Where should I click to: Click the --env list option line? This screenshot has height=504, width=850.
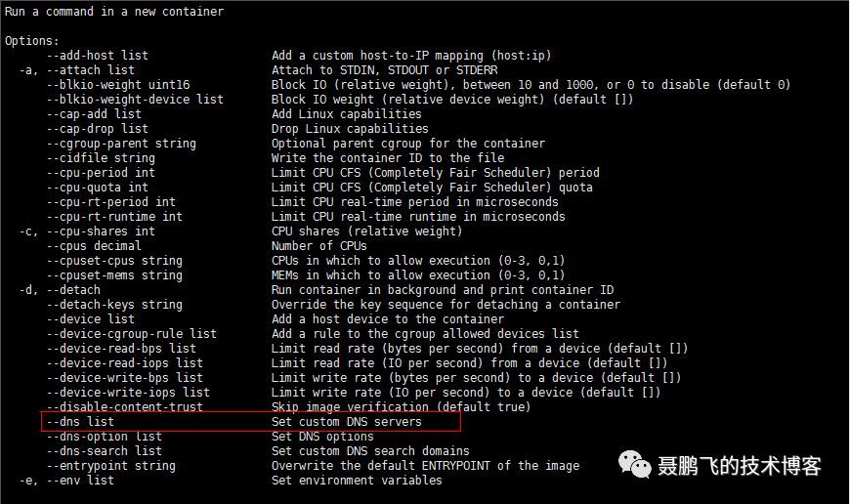66,481
